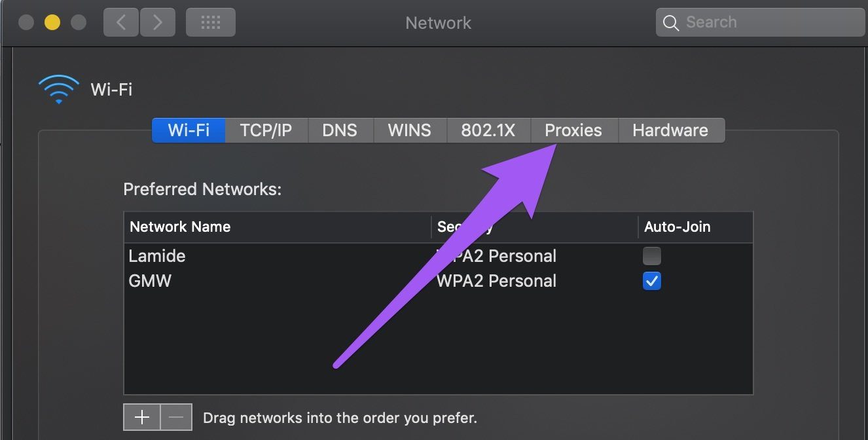The width and height of the screenshot is (868, 440).
Task: Click the search magnifier icon
Action: 670,23
